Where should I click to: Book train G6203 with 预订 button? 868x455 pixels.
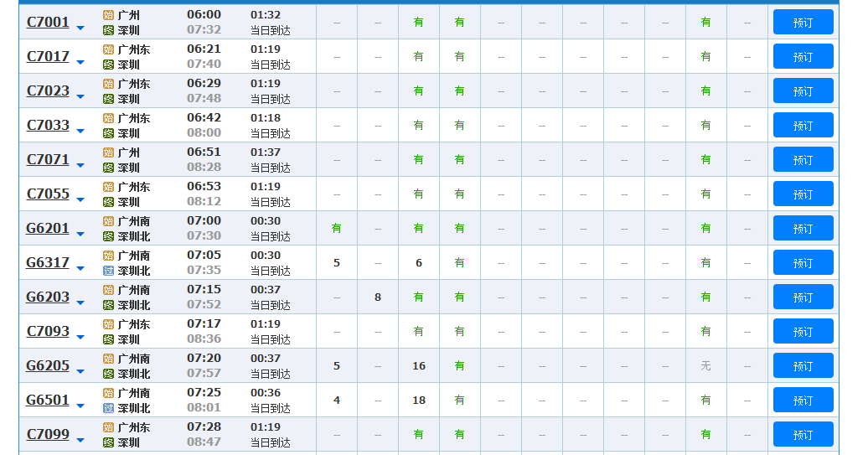click(x=803, y=297)
